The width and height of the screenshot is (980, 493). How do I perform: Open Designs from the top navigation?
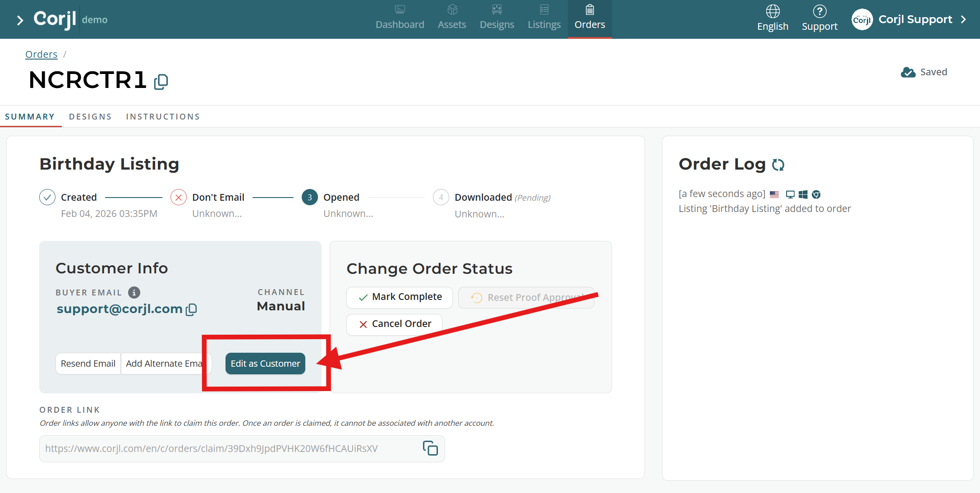(x=497, y=18)
